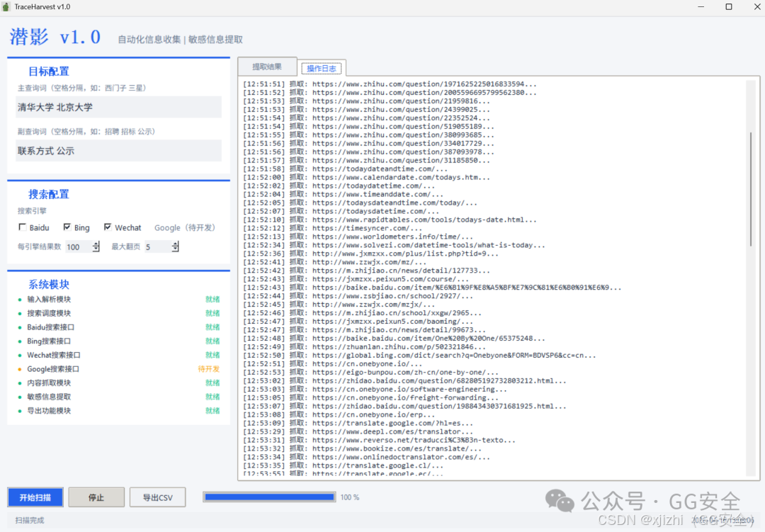Minimize the TraceHarvest window
This screenshot has width=765, height=532.
click(x=701, y=7)
